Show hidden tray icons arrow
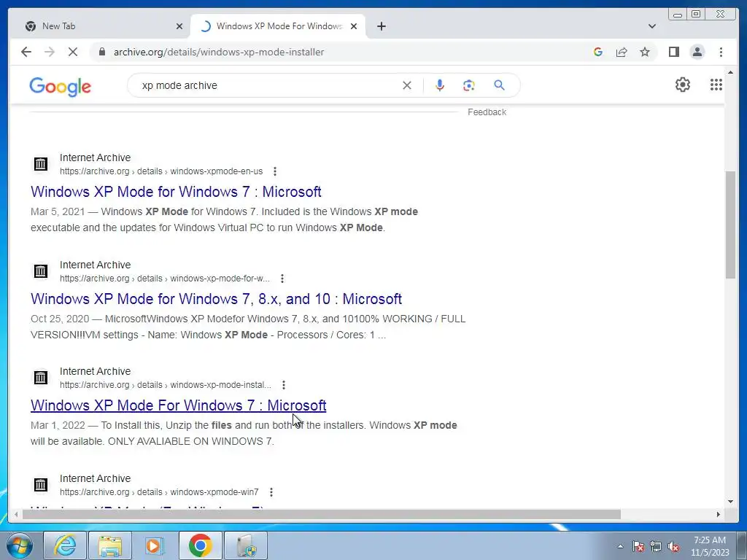747x560 pixels. tap(620, 546)
